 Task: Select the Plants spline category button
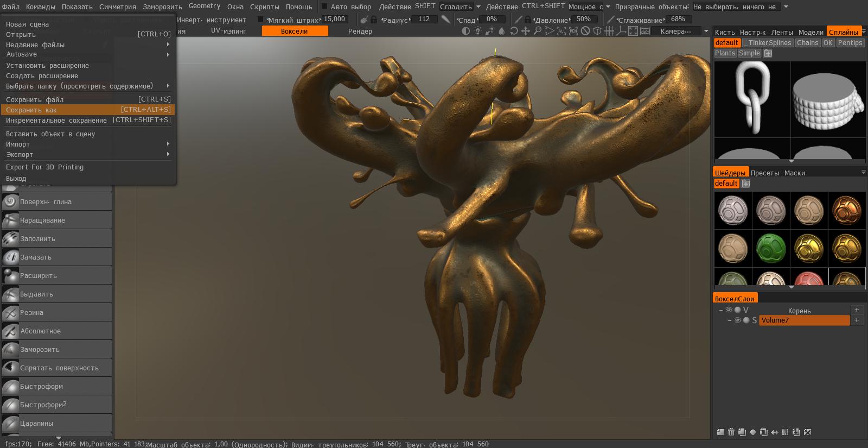tap(725, 53)
